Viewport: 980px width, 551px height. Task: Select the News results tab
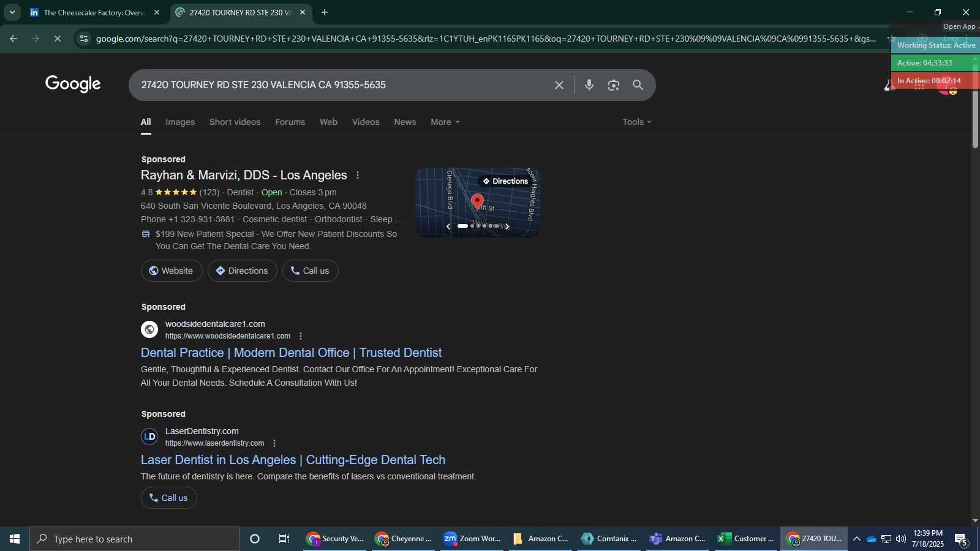[x=405, y=122]
